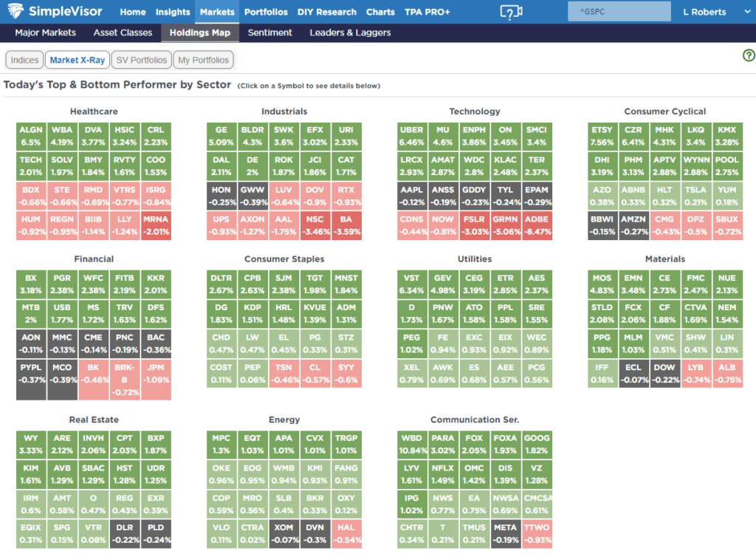Click the COST tile in Consumer Staples

click(221, 374)
